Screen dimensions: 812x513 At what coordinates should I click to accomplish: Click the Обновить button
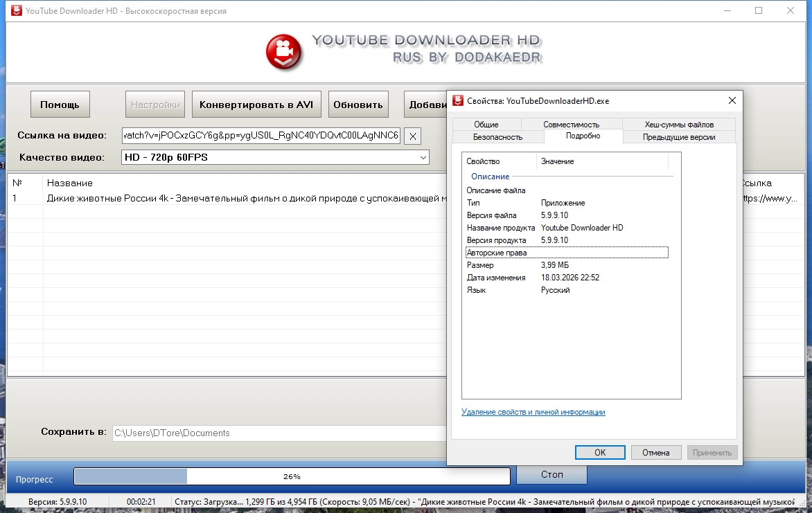point(358,105)
